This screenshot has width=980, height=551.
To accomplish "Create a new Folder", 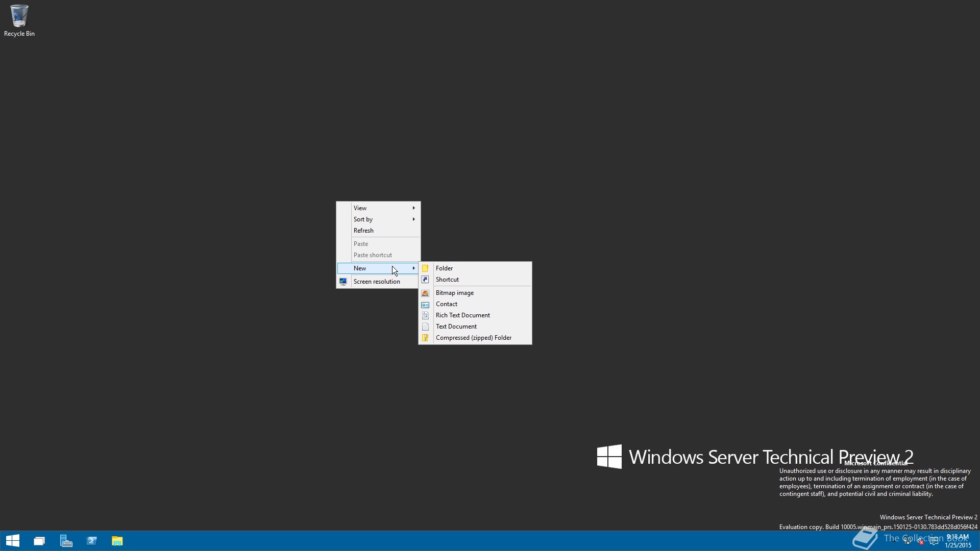I will 475,268.
